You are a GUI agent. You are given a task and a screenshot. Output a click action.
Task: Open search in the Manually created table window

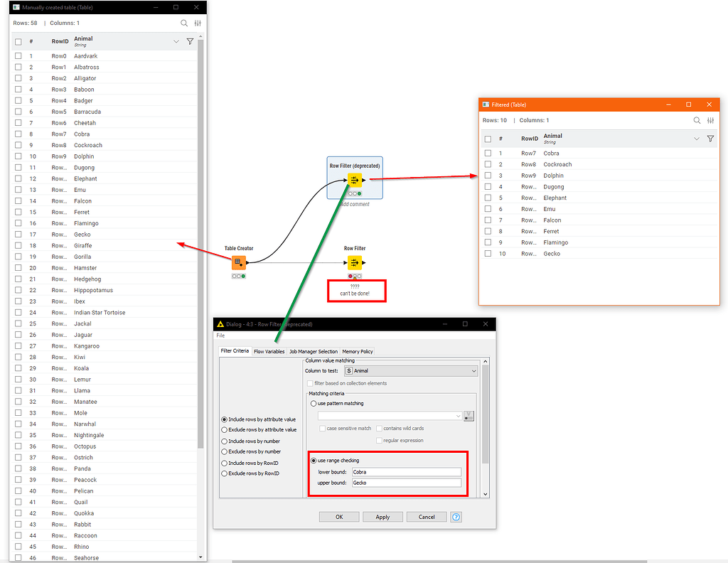pyautogui.click(x=183, y=23)
